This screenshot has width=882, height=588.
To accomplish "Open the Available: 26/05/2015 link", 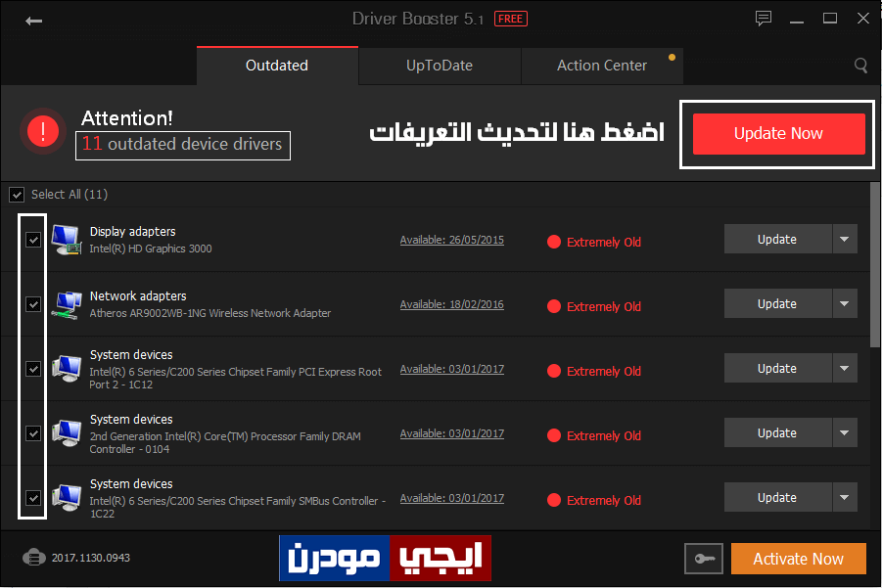I will pos(451,240).
